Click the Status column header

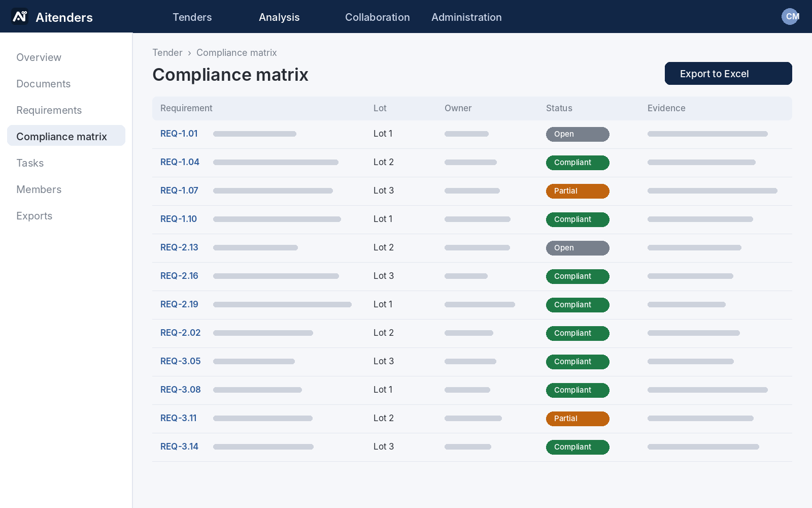(x=559, y=108)
